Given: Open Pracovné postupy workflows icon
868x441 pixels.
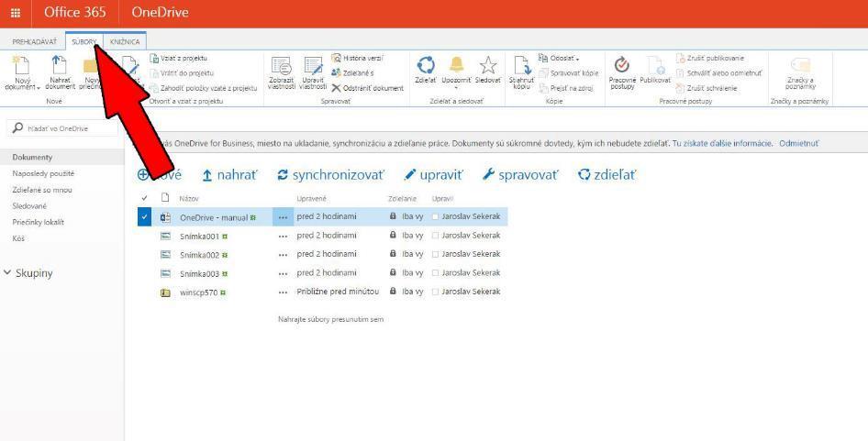Looking at the screenshot, I should pos(622,65).
